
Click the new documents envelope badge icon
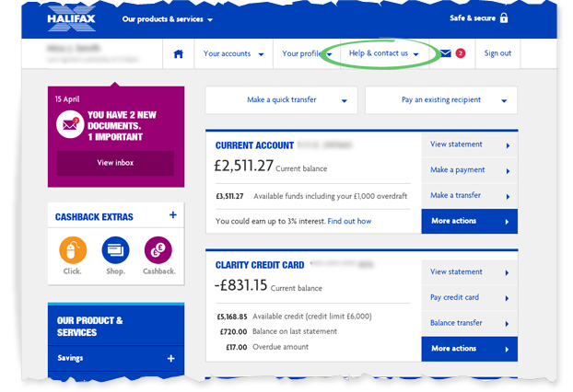click(x=70, y=124)
